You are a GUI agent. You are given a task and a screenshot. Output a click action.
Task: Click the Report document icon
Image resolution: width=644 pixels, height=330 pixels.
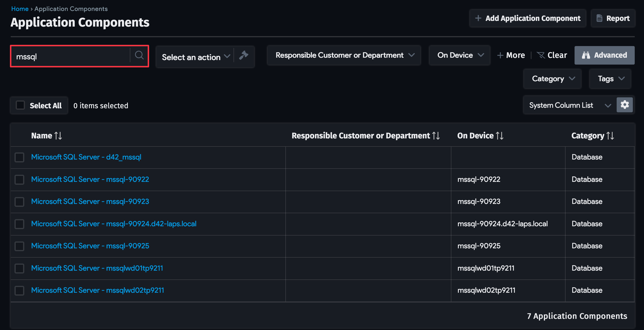[x=600, y=18]
